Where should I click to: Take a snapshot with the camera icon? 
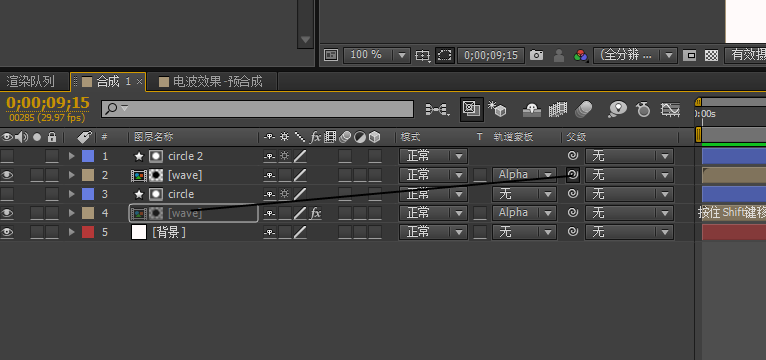coord(536,55)
